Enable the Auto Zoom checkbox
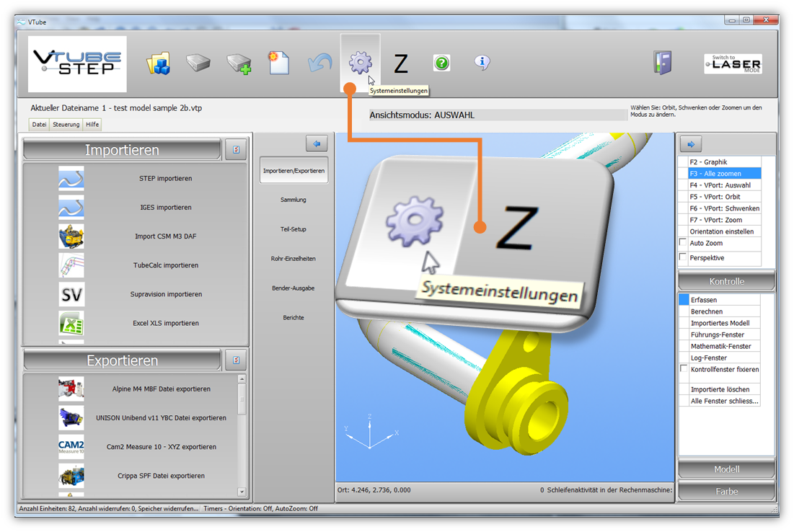Screen dimensions: 794x532 684,243
